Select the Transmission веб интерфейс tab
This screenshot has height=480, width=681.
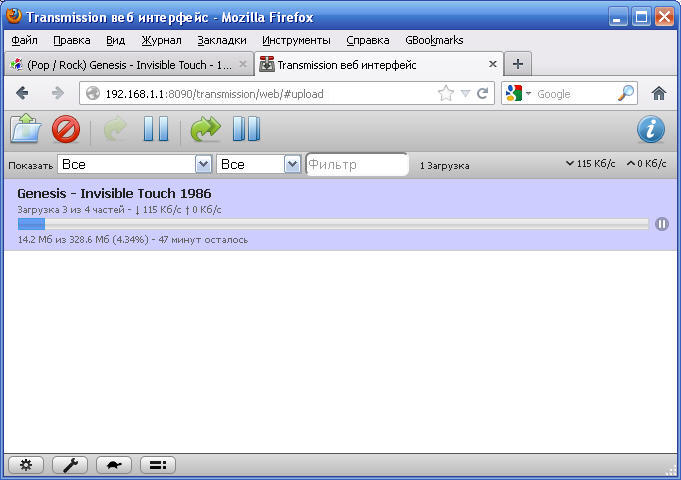(x=378, y=65)
